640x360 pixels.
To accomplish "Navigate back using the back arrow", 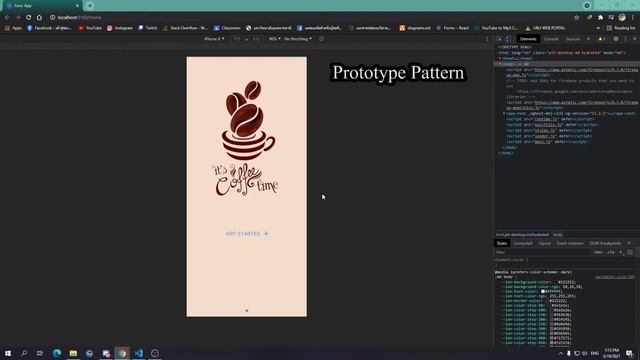I will tap(7, 18).
